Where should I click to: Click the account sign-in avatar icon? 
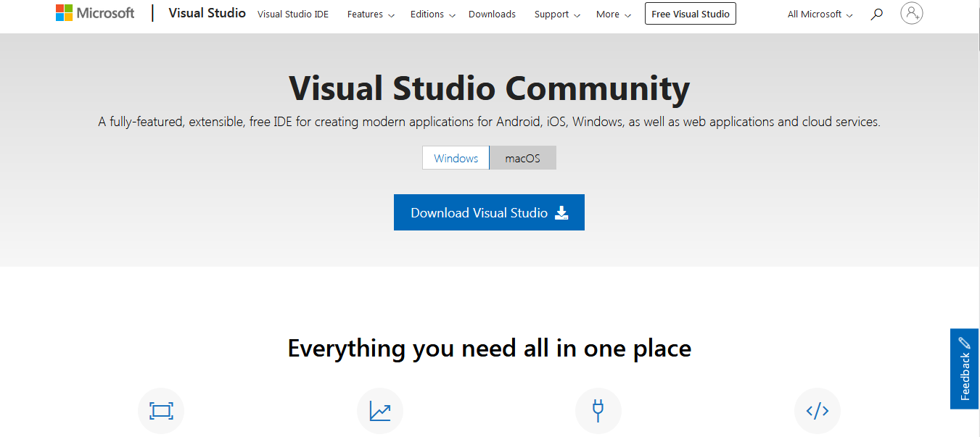(x=912, y=13)
